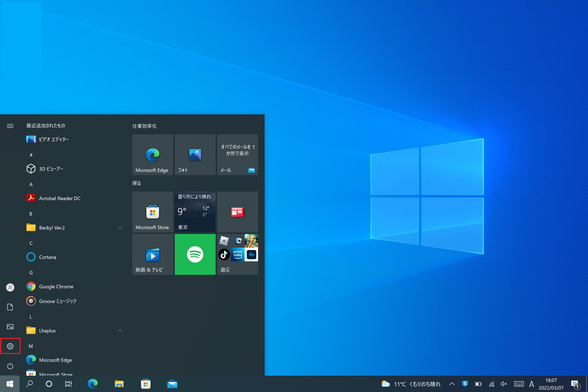Jump via the letter A index header

click(x=31, y=185)
